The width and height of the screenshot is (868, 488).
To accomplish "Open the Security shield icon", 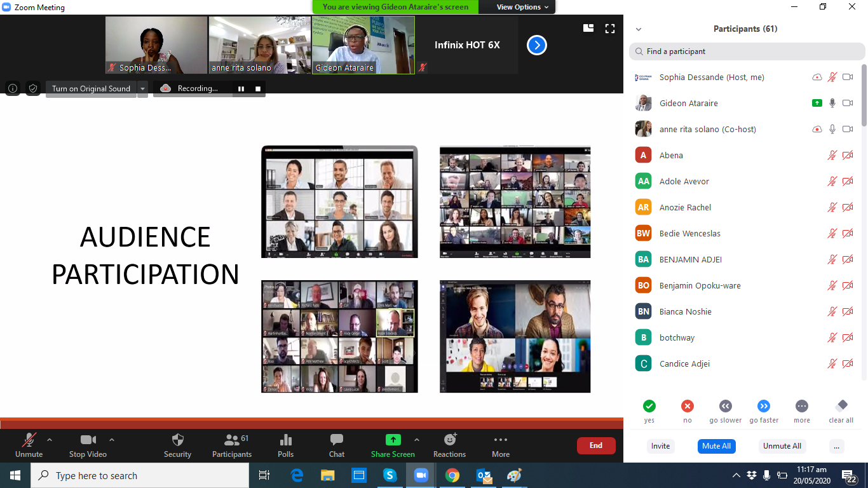I will pyautogui.click(x=178, y=440).
